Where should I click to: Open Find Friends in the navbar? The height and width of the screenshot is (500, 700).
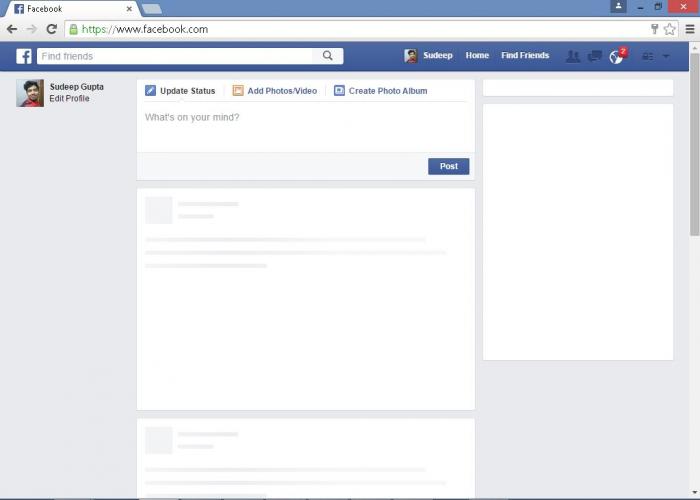525,55
